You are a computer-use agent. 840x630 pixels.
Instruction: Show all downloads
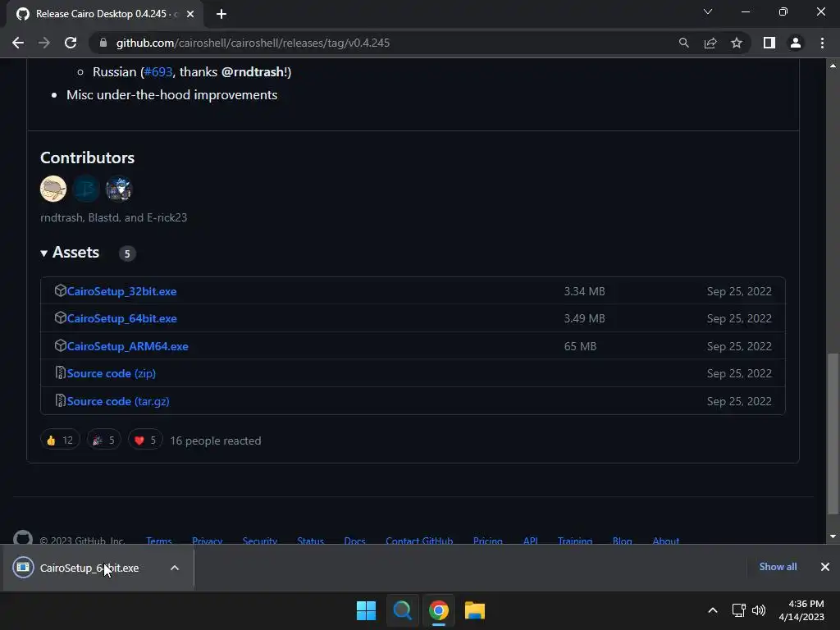click(x=778, y=567)
